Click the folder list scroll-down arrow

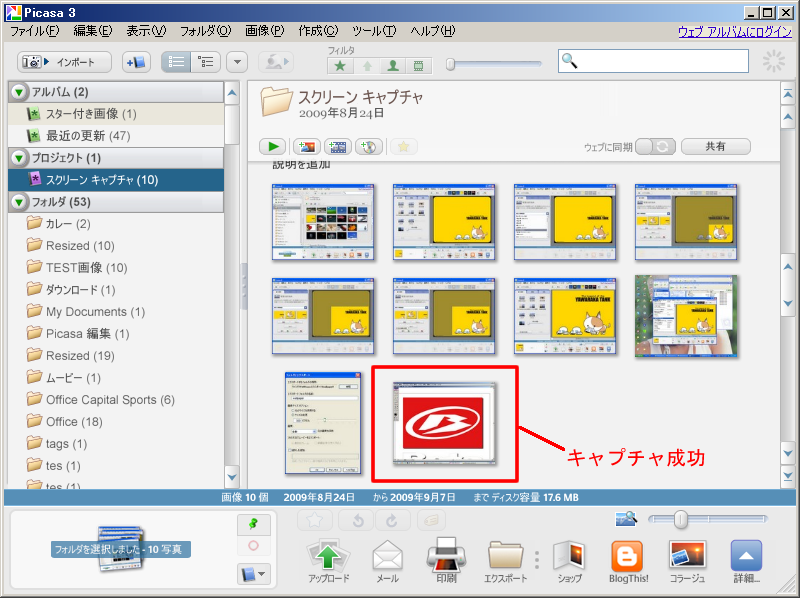coord(232,478)
